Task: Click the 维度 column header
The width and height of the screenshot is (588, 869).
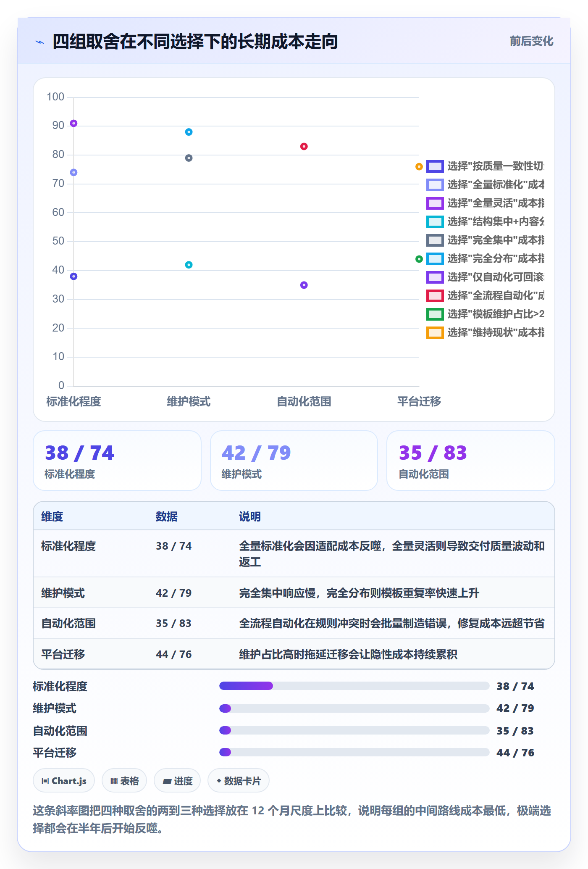Action: tap(52, 516)
